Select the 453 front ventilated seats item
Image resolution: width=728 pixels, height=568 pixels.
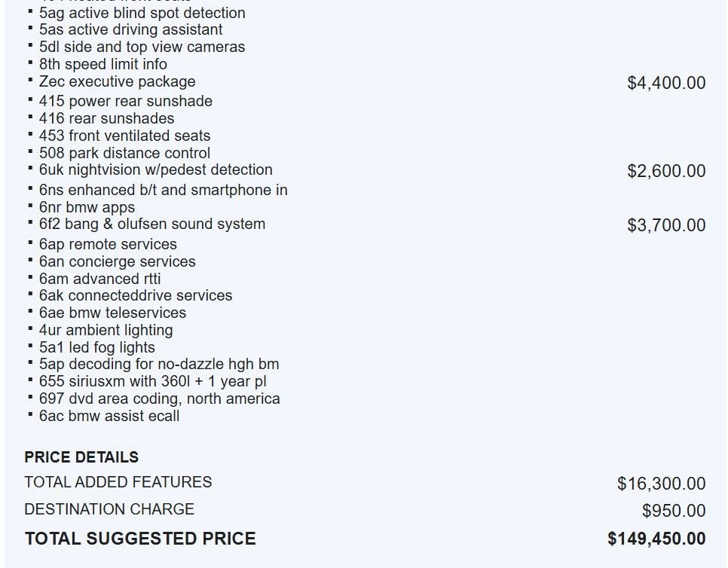coord(124,136)
